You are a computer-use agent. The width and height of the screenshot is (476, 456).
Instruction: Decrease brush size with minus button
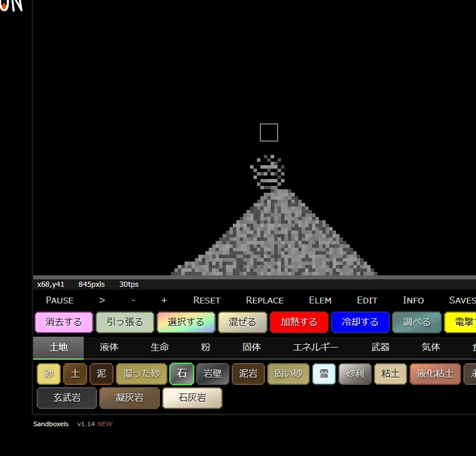coord(133,300)
